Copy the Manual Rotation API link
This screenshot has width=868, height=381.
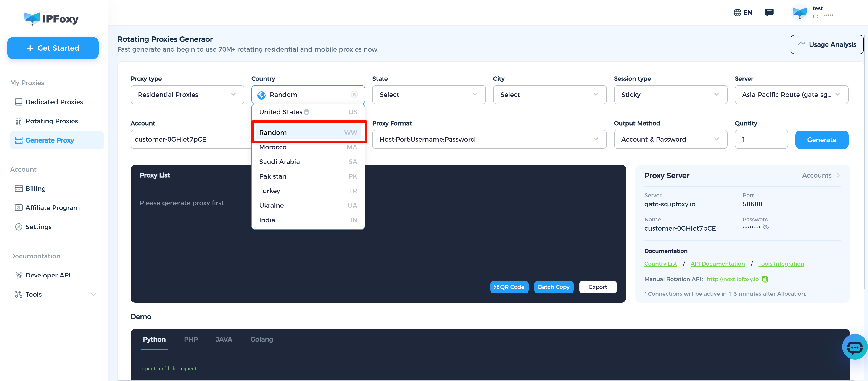tap(765, 279)
